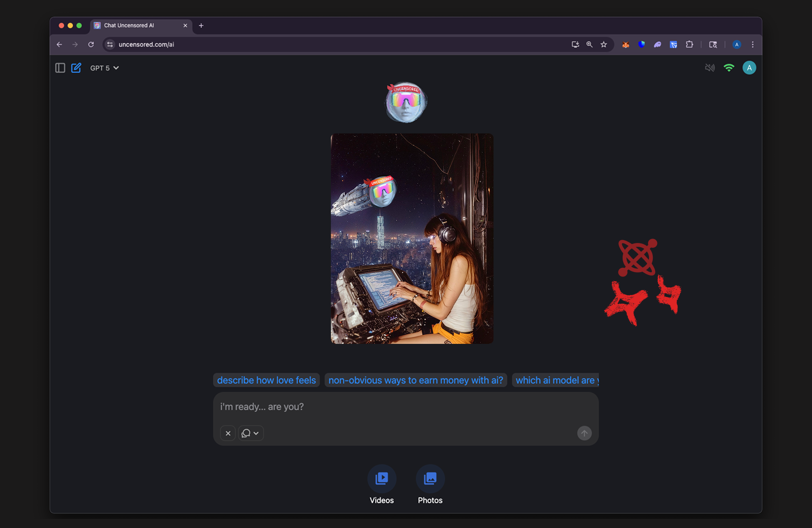Click the green connection status icon
812x528 pixels.
coord(729,68)
